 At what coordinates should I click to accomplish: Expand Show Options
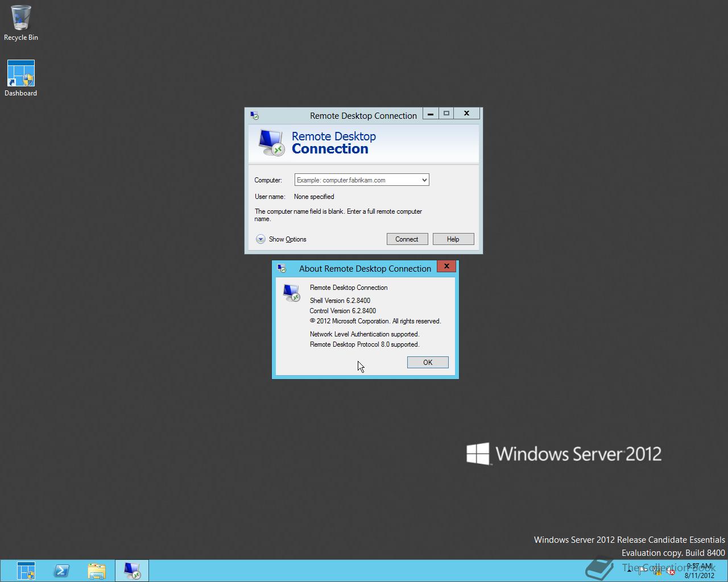click(281, 239)
